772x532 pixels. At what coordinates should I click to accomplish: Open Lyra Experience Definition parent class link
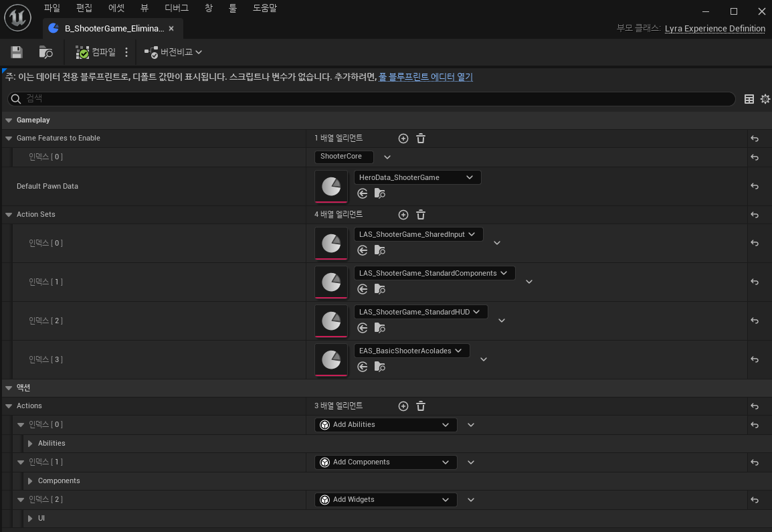pyautogui.click(x=715, y=29)
